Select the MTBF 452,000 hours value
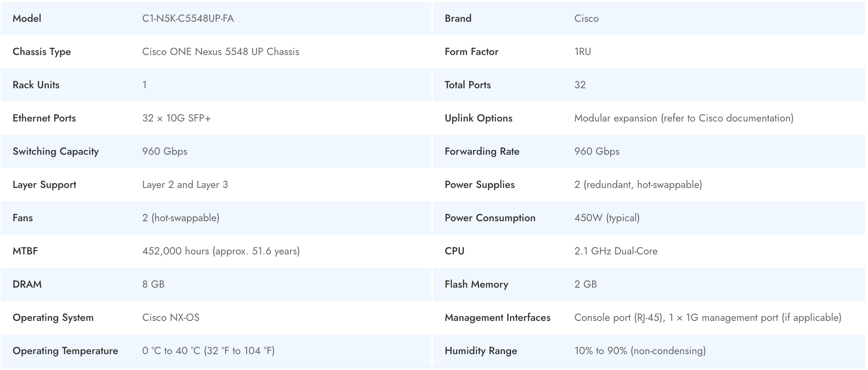The image size is (868, 370). tap(221, 251)
